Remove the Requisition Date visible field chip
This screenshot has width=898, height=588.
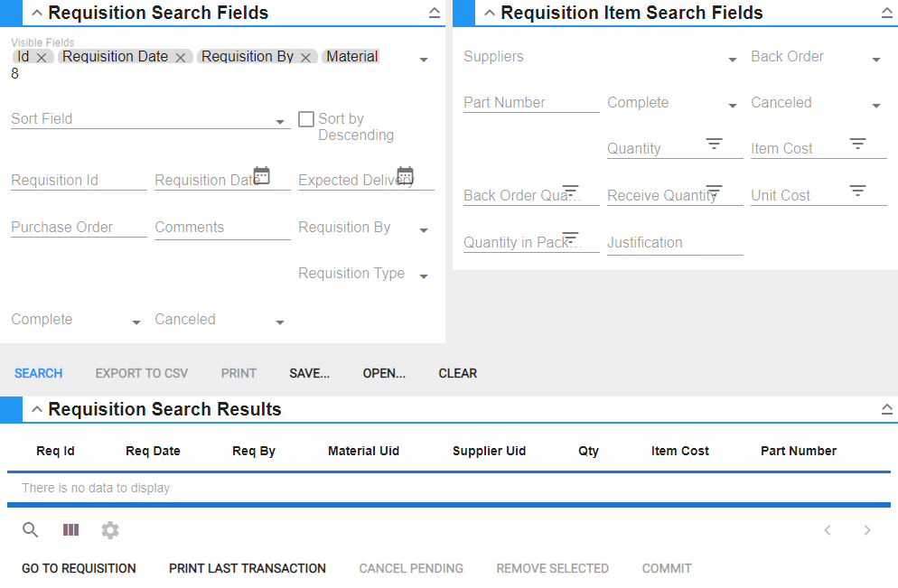[181, 57]
